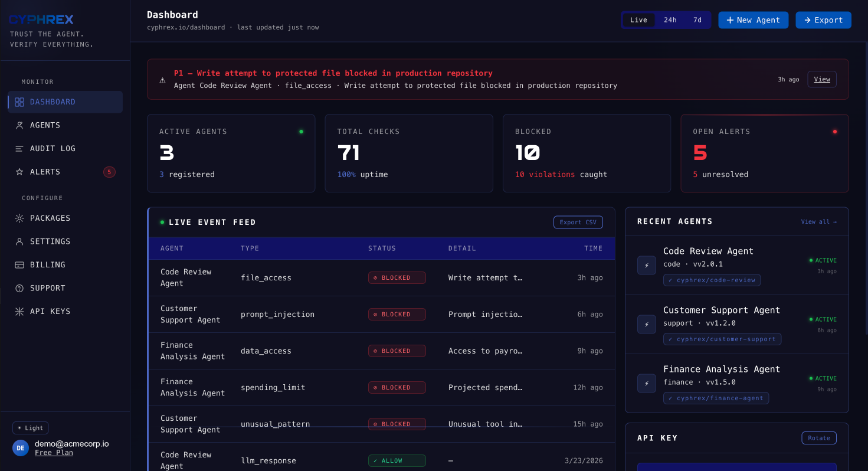Open the API Keys icon

pyautogui.click(x=19, y=311)
